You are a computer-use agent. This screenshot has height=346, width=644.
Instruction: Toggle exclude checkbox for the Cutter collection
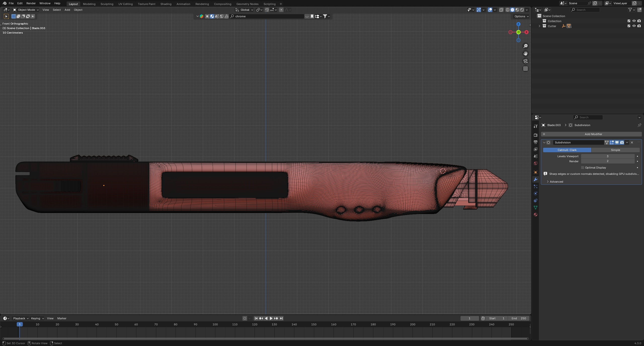[x=629, y=26]
